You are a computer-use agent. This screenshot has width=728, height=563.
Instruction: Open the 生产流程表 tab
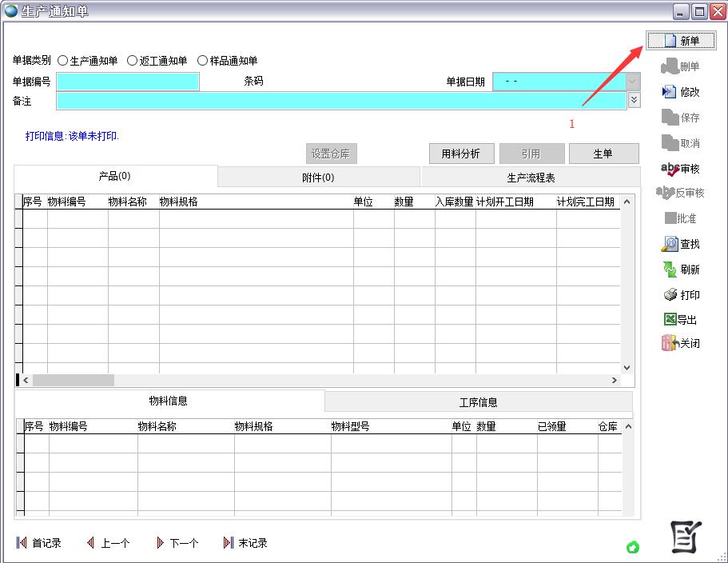tap(531, 178)
